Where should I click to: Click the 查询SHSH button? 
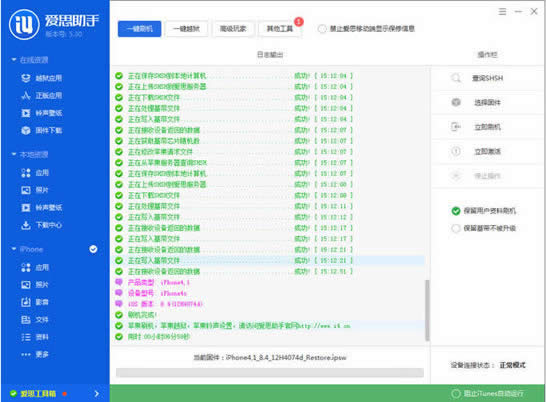coord(488,78)
